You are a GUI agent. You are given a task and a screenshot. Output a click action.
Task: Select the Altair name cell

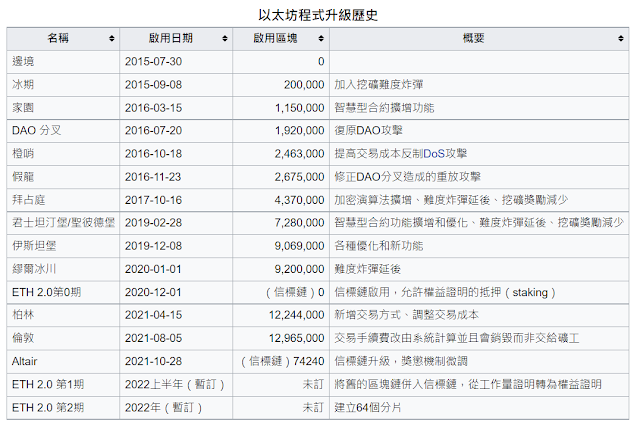63,362
